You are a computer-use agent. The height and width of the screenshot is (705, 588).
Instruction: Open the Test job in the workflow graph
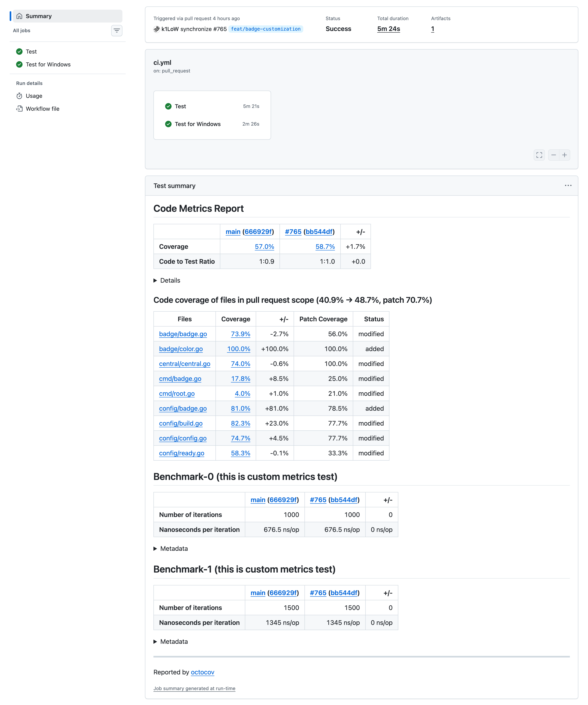click(212, 106)
